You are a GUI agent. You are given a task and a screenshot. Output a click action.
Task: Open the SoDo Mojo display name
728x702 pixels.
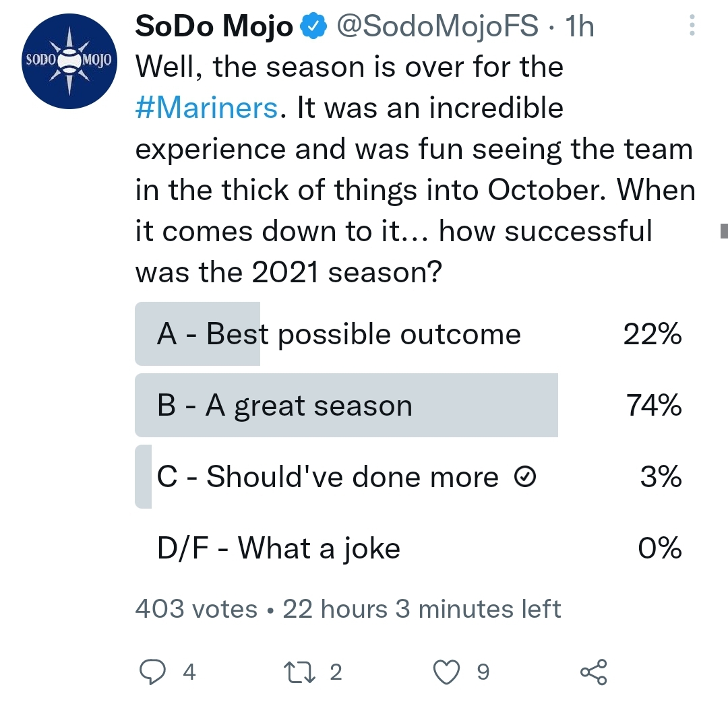[214, 26]
